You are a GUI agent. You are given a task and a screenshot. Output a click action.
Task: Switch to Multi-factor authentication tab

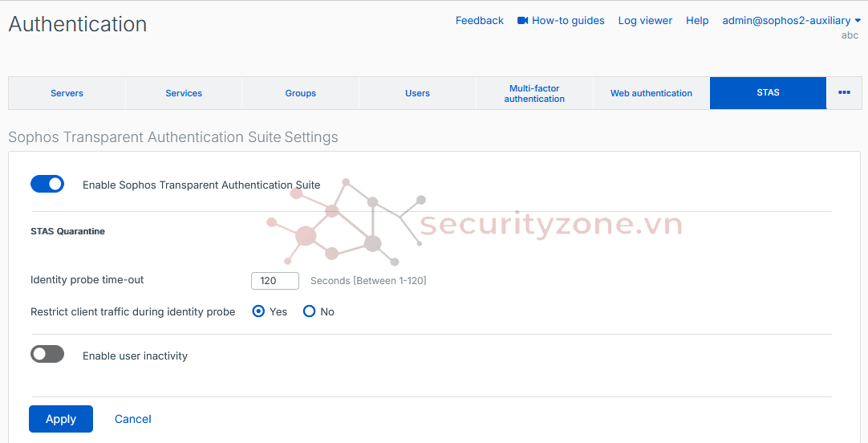pos(534,93)
